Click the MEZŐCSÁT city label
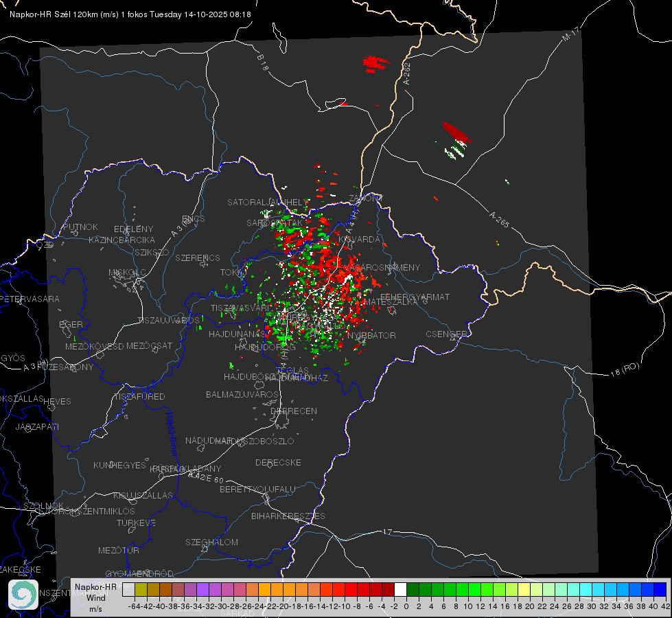The width and height of the screenshot is (672, 618). [x=149, y=345]
